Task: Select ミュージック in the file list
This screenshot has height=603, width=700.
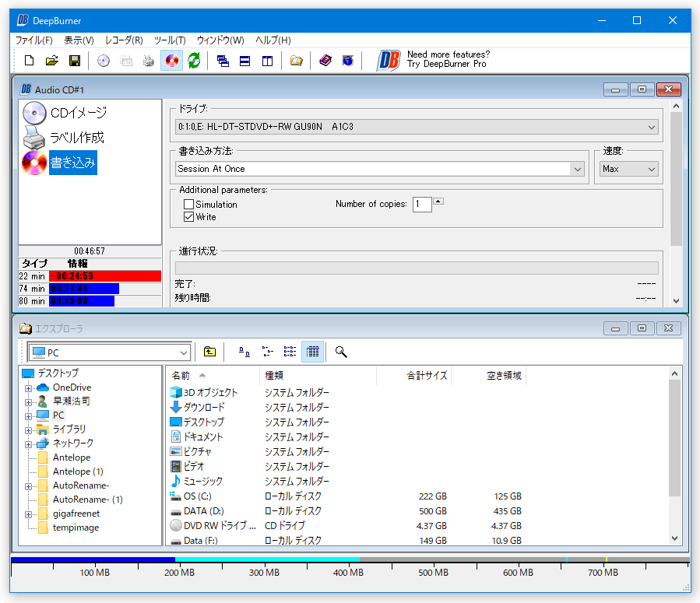Action: [196, 482]
